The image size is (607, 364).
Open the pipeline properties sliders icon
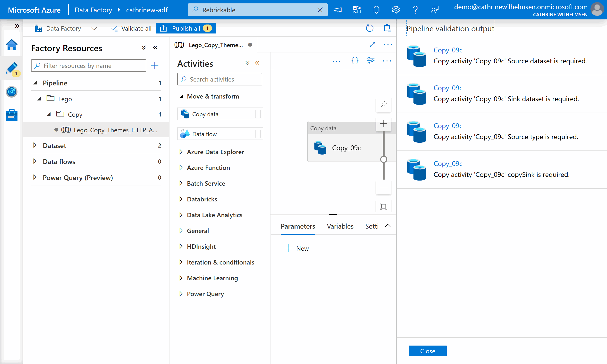[370, 61]
